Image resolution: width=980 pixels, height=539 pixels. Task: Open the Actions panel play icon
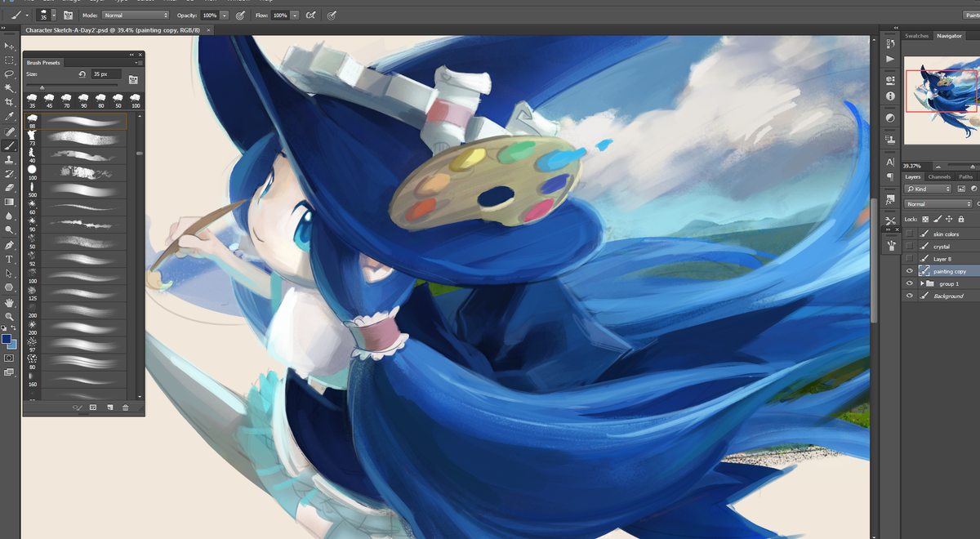(x=890, y=60)
